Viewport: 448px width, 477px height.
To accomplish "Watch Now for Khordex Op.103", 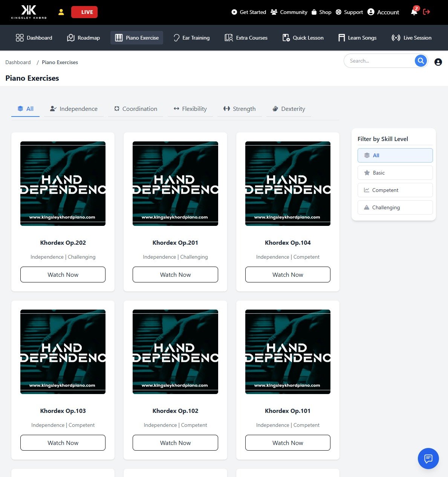I will (63, 443).
